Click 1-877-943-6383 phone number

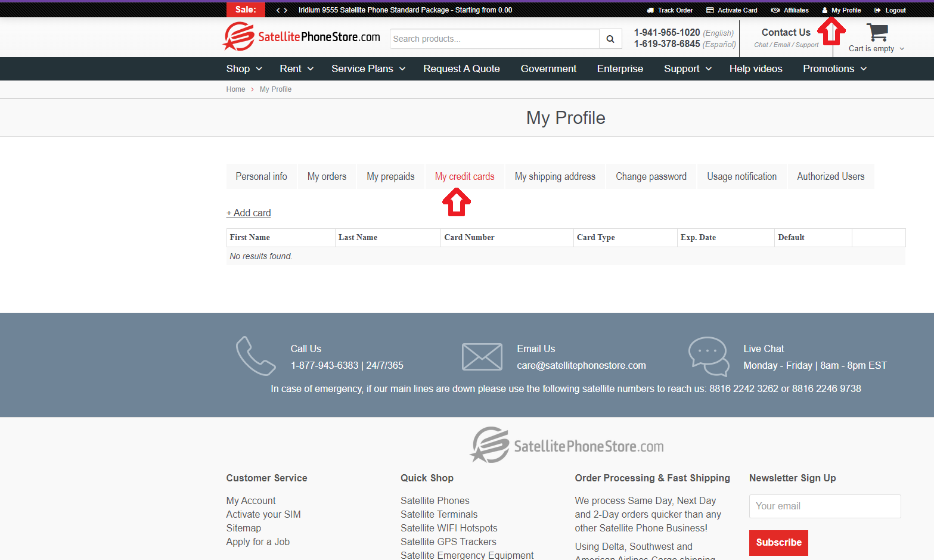[x=324, y=365]
